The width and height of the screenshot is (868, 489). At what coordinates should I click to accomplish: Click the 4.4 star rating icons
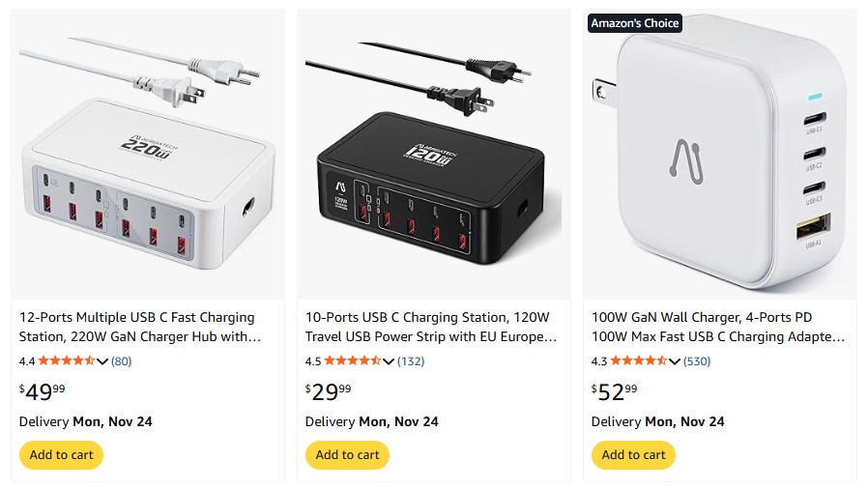click(66, 361)
